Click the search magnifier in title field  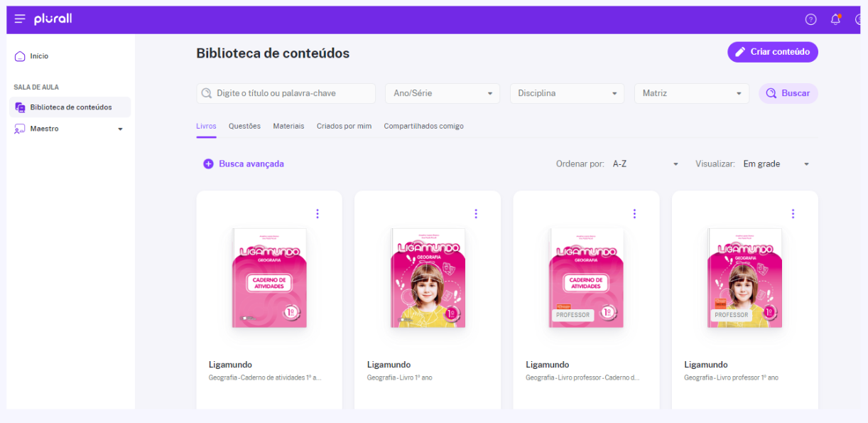(x=207, y=93)
